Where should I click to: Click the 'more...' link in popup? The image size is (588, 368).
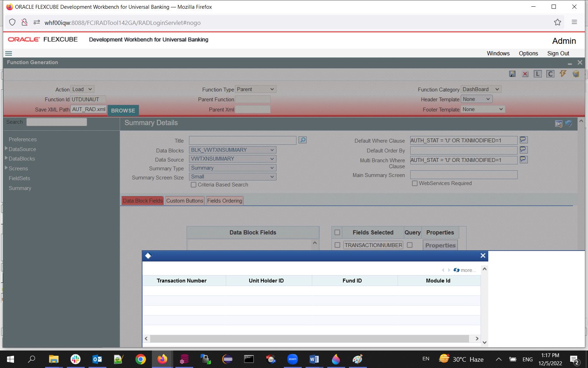(x=468, y=270)
